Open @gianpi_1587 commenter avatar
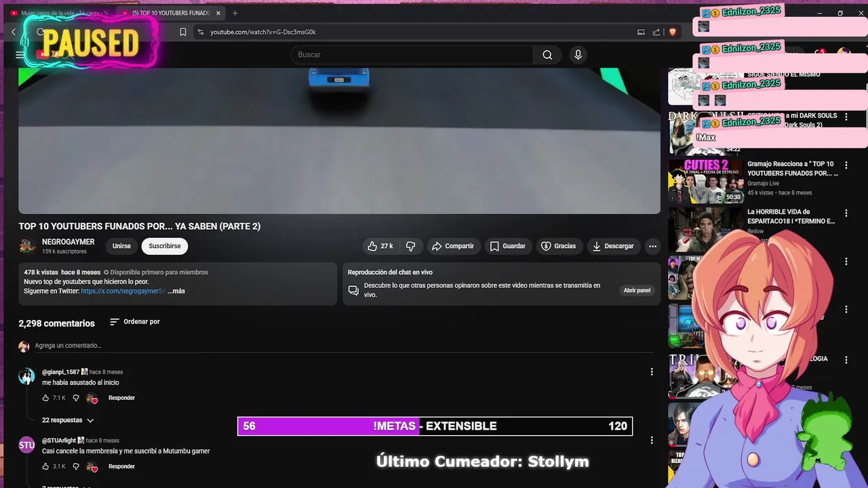 point(26,377)
